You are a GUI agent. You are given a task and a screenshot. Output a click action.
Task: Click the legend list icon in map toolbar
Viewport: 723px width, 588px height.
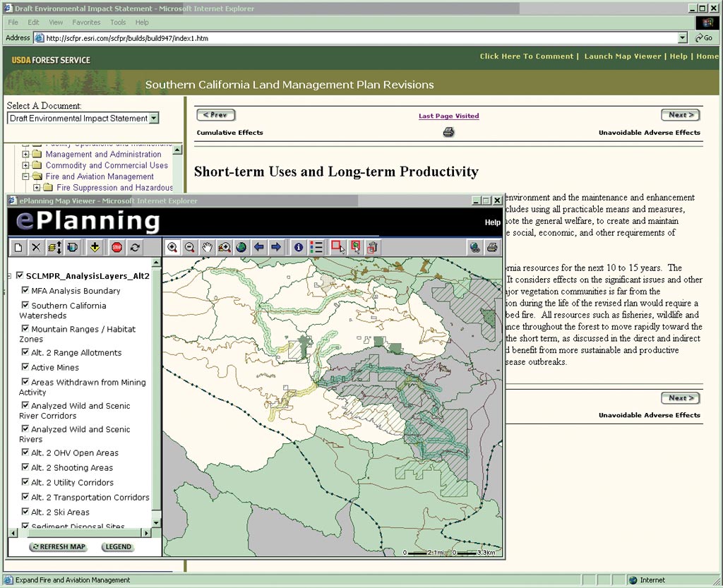point(316,248)
